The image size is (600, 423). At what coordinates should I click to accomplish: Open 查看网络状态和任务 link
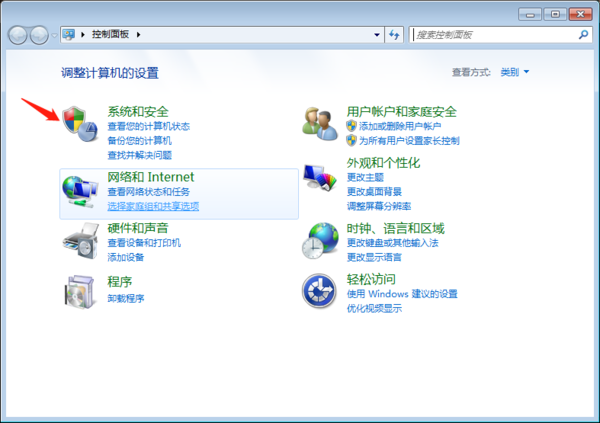pyautogui.click(x=148, y=192)
